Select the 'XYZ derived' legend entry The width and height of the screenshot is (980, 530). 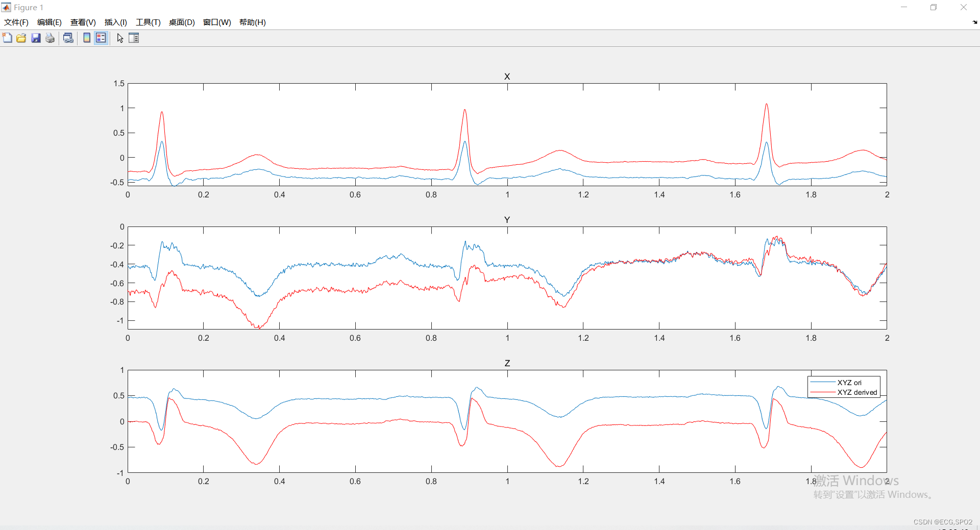(x=857, y=392)
